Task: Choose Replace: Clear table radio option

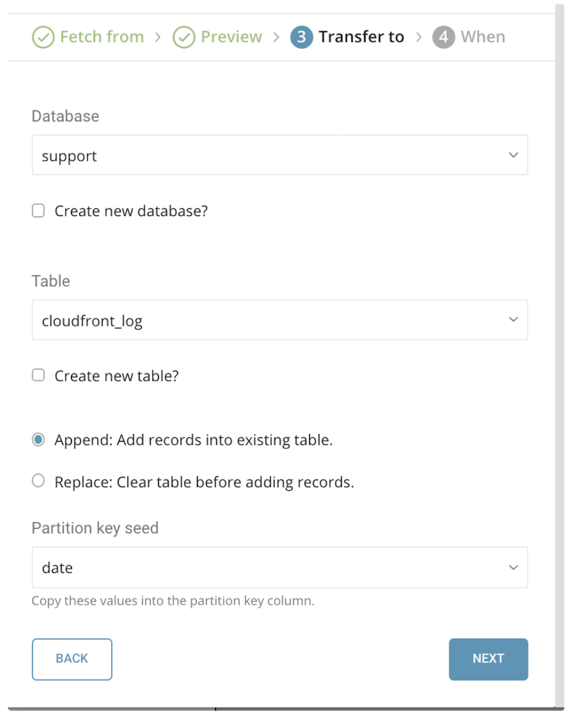Action: coord(39,481)
